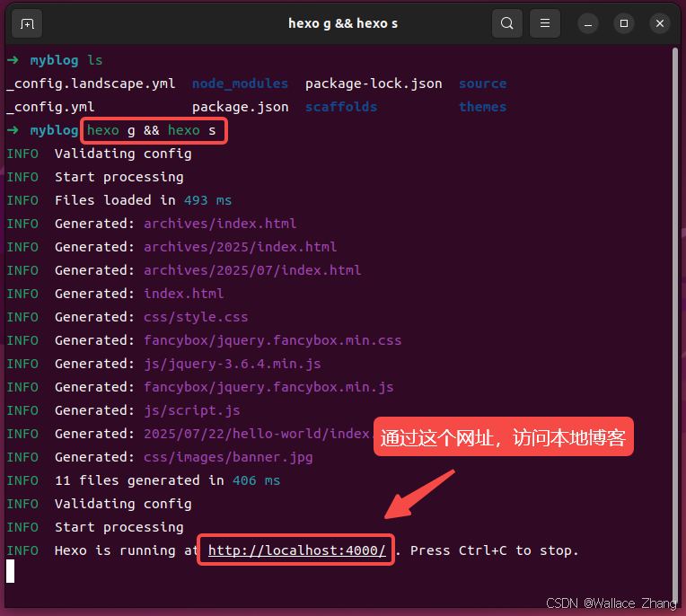Click the window title 'hexo g && hexo s'
This screenshot has width=686, height=616.
343,23
